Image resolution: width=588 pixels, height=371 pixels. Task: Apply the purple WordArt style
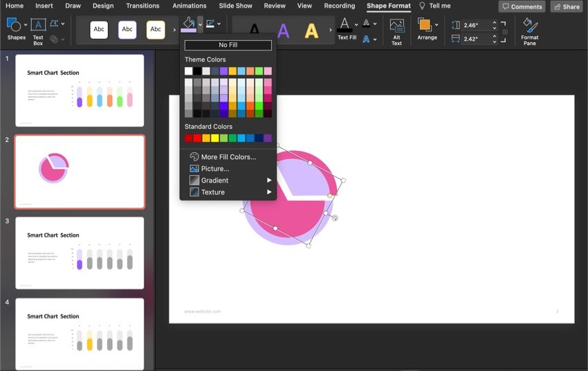(283, 30)
